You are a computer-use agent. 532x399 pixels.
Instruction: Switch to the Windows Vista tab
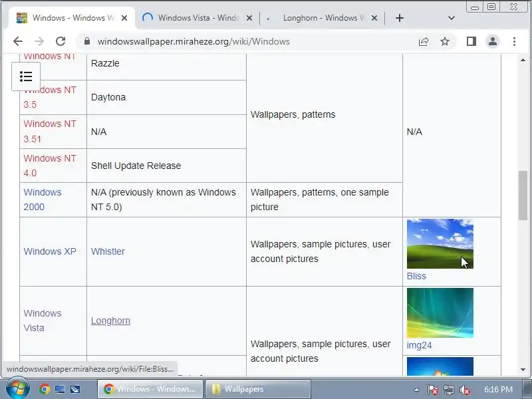point(198,18)
